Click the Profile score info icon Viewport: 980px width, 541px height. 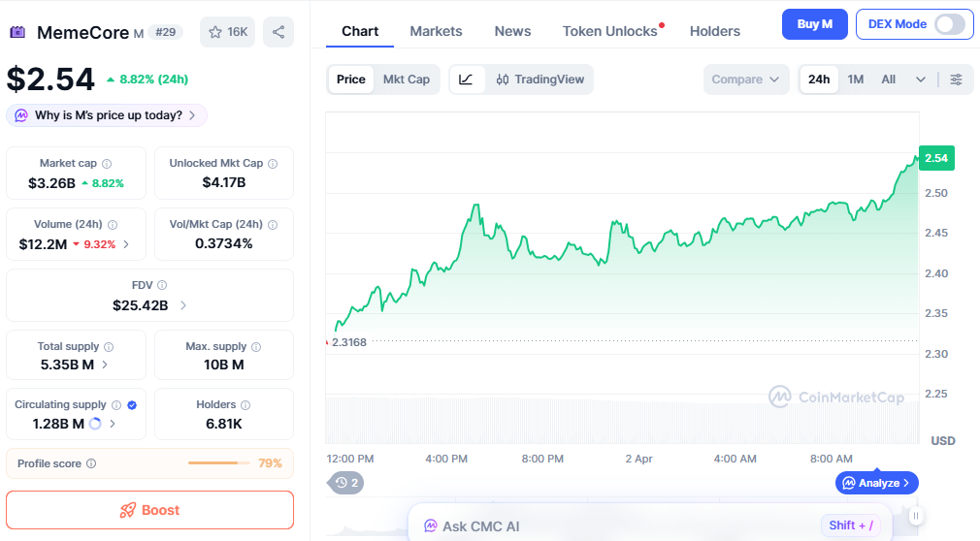(x=91, y=463)
